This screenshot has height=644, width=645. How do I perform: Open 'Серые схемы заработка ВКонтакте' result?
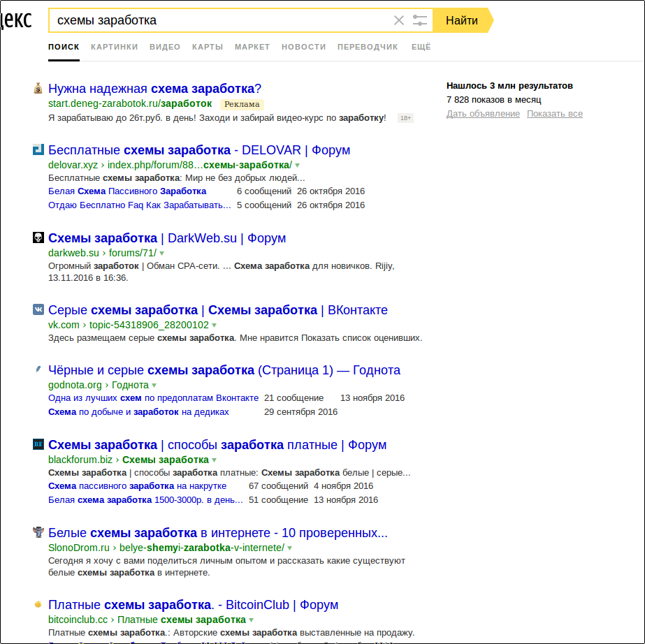click(217, 310)
